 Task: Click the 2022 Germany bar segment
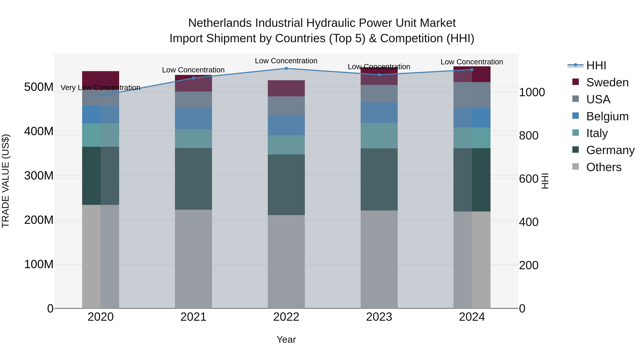(286, 185)
